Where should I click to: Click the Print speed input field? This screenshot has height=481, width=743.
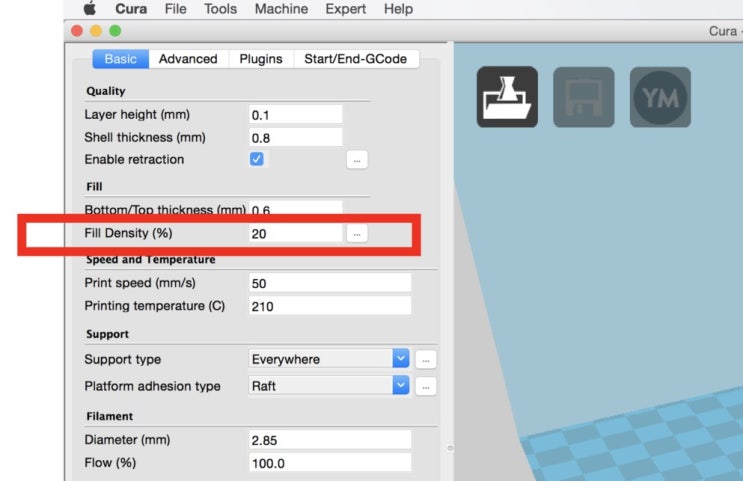[330, 283]
